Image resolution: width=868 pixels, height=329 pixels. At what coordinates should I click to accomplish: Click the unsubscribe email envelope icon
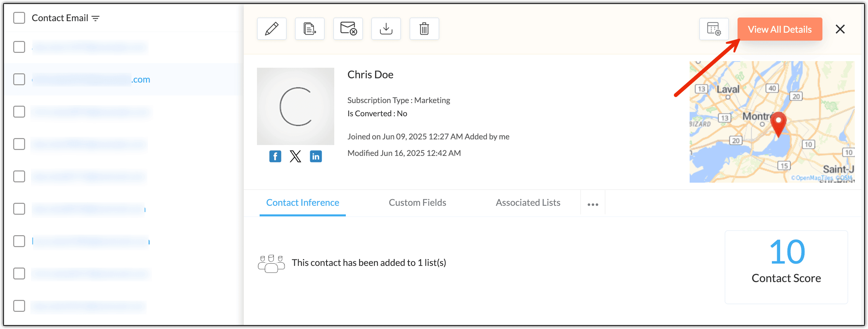coord(348,29)
